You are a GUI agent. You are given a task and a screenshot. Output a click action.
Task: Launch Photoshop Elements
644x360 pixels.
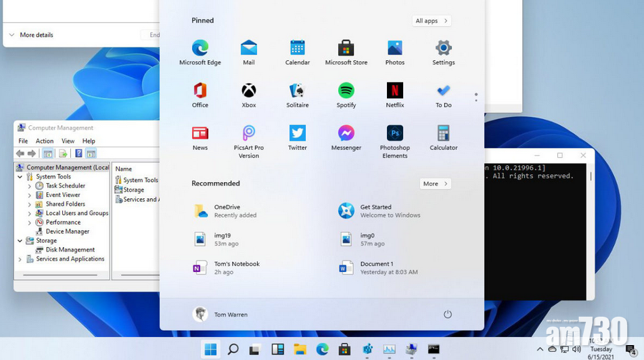point(394,142)
